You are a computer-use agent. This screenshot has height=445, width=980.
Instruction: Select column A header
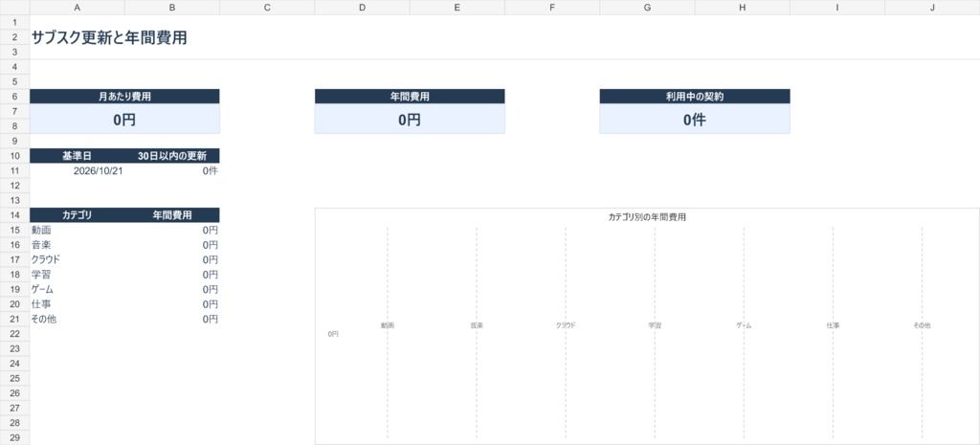tap(78, 8)
